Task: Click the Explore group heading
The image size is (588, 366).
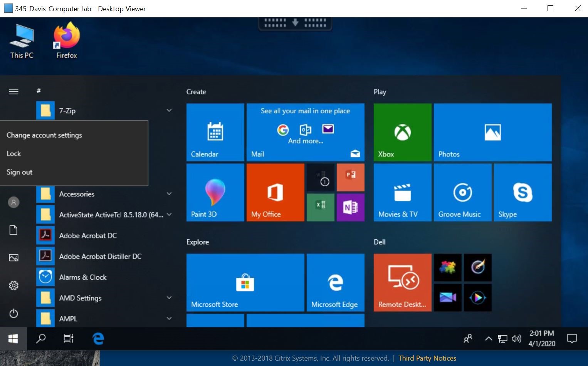Action: pyautogui.click(x=198, y=242)
